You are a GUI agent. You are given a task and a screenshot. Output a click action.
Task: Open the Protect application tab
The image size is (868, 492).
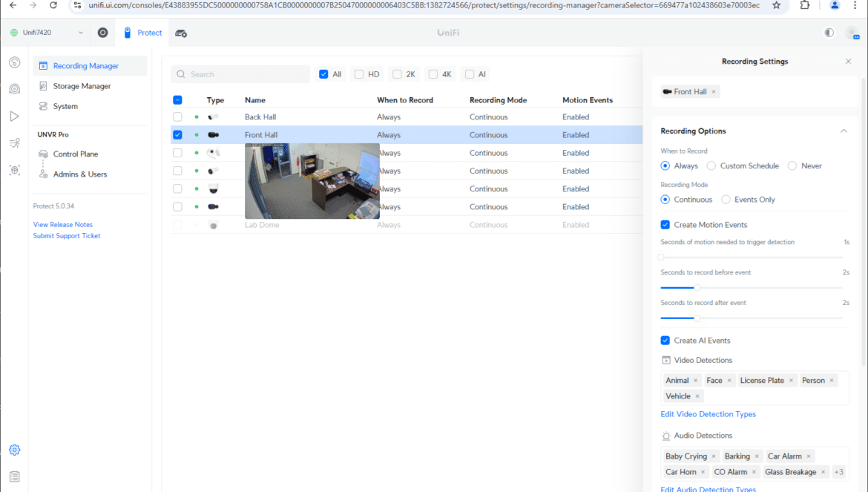[x=143, y=33]
